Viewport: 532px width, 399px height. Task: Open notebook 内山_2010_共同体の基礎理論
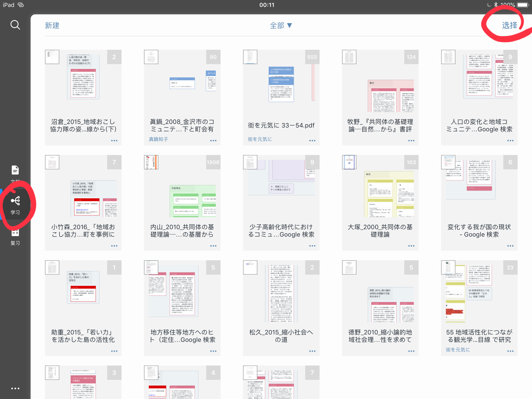[182, 203]
